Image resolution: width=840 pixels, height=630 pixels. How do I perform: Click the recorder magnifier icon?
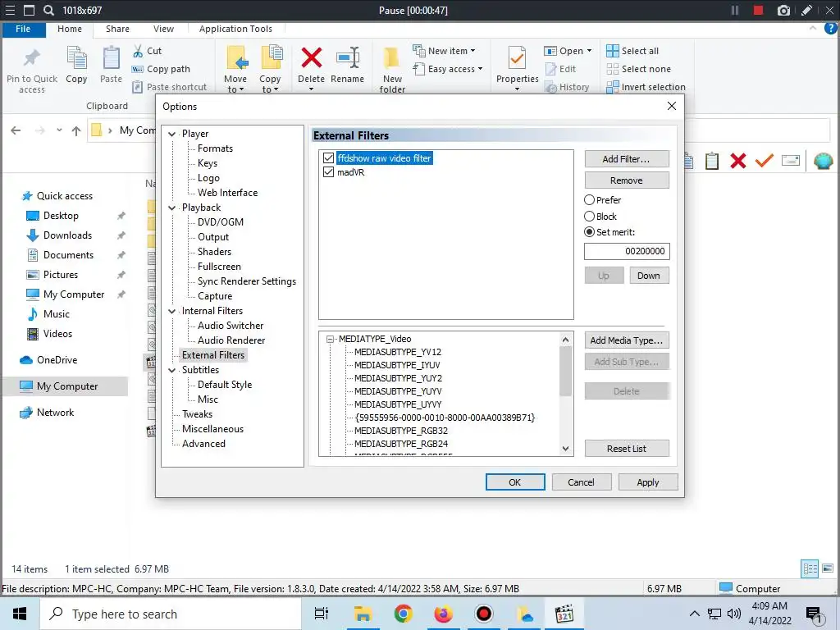point(48,10)
